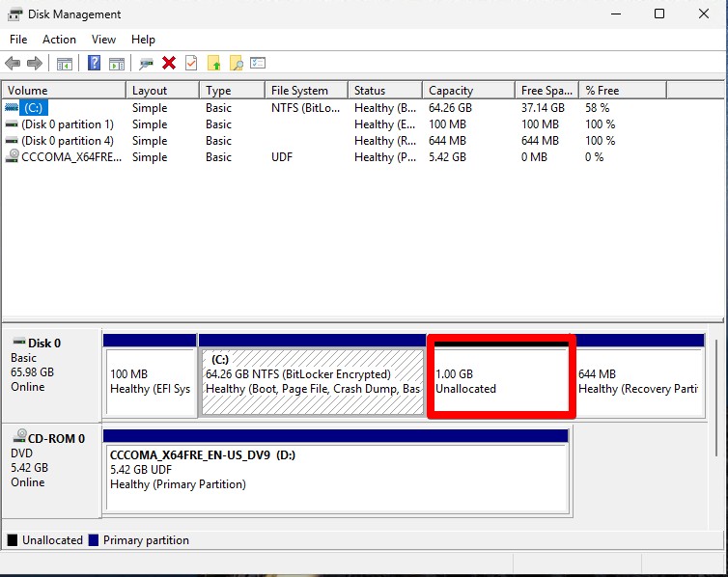
Task: Click the Healthy (P... status cell
Action: [x=385, y=156]
